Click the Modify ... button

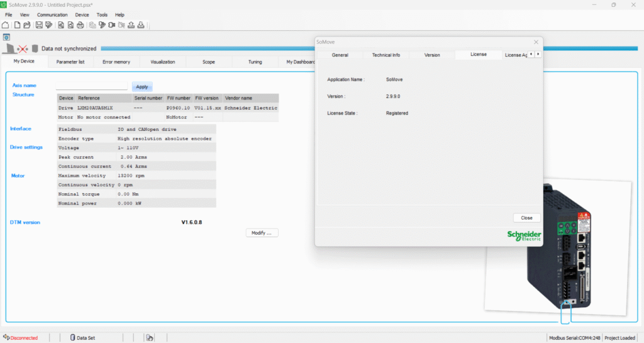point(261,233)
